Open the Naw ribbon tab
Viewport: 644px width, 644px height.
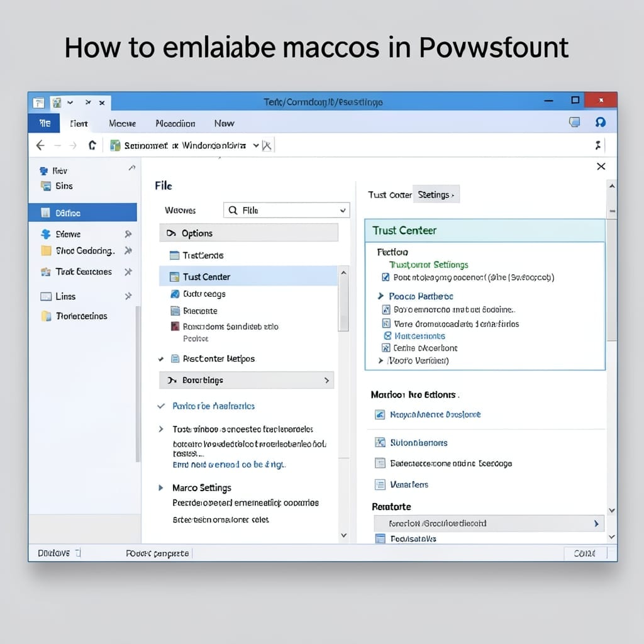(225, 123)
